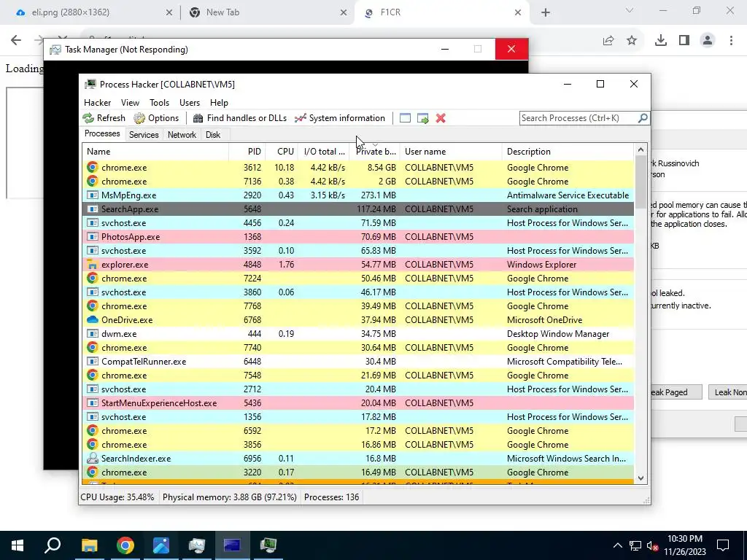Open the Users menu
Screen dimensions: 747x560
click(190, 102)
